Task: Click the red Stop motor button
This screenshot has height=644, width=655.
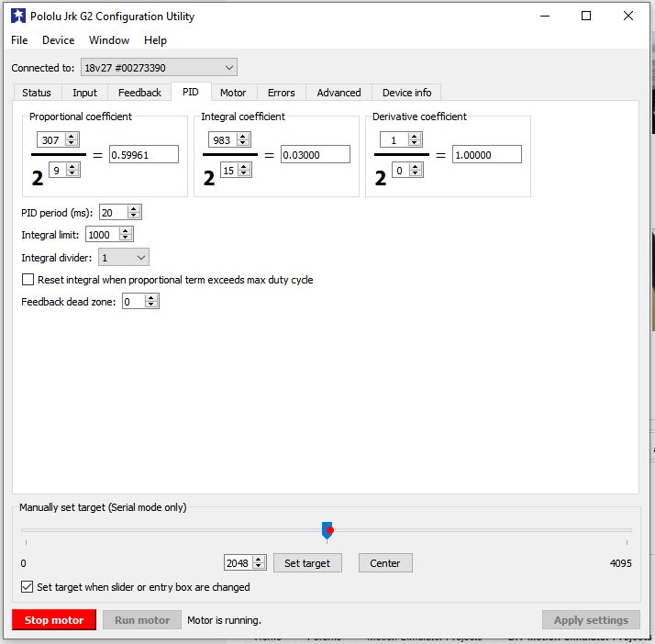Action: click(54, 620)
